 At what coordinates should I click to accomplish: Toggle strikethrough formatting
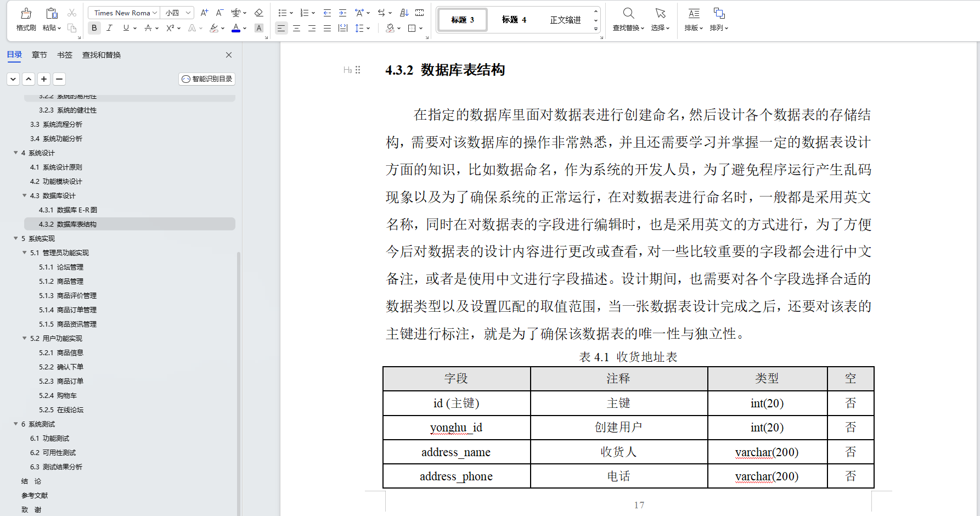coord(148,28)
